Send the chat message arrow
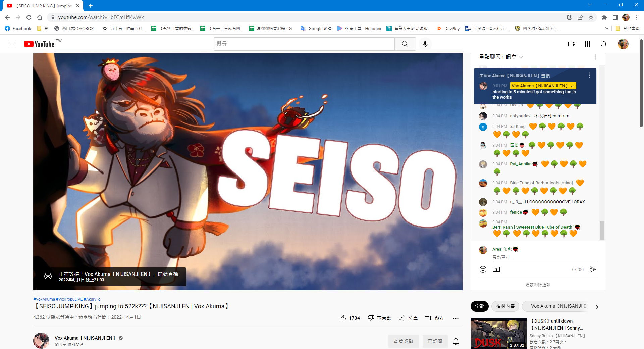Screen dimensions: 644x349 pyautogui.click(x=593, y=269)
